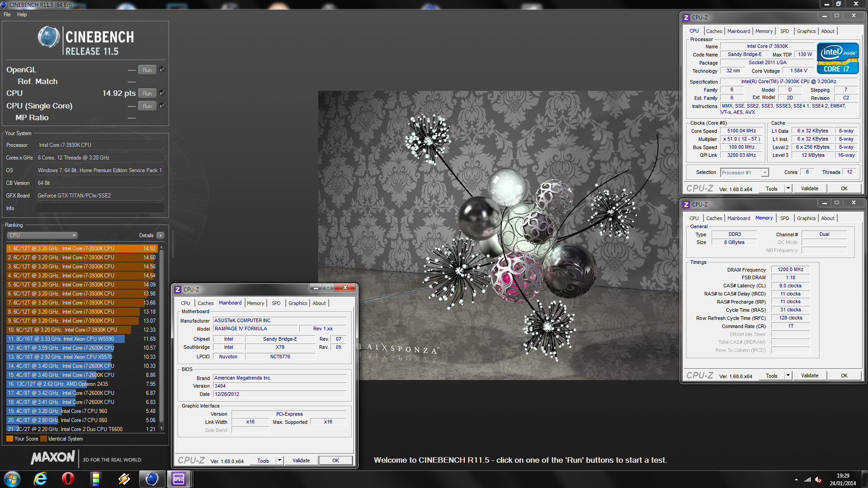Click OK in Memory CPU-Z window
This screenshot has height=488, width=868.
[844, 375]
